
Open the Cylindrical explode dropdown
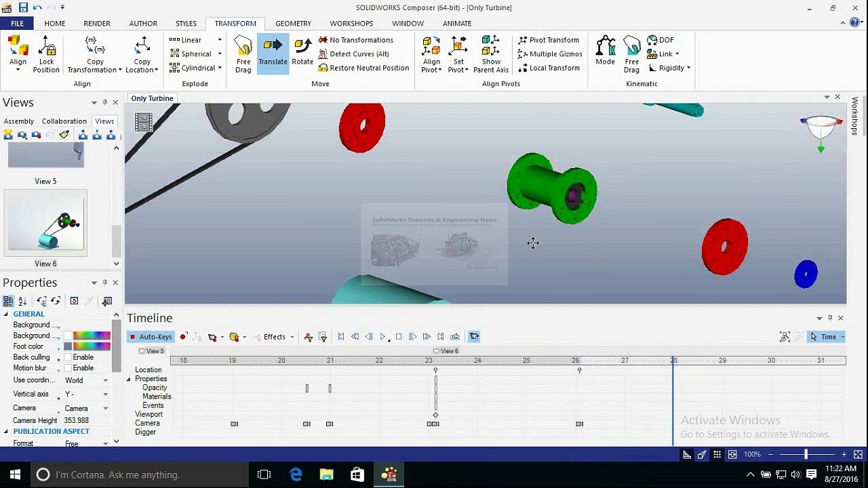[x=220, y=68]
